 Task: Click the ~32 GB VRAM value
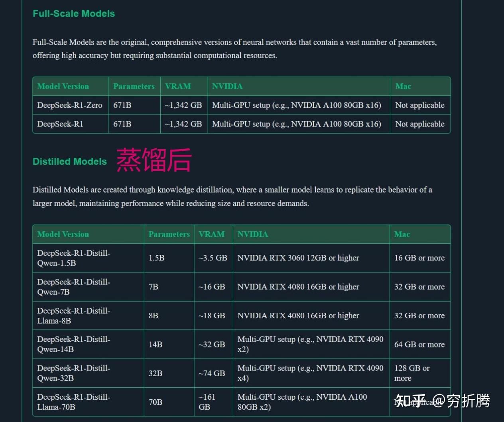[212, 344]
